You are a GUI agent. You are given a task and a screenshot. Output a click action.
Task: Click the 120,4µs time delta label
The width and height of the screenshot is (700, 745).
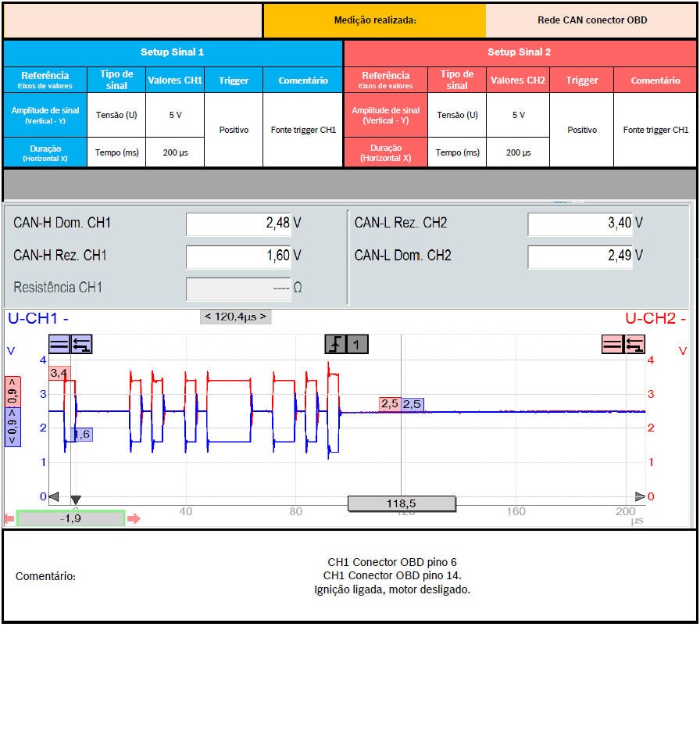pyautogui.click(x=236, y=317)
